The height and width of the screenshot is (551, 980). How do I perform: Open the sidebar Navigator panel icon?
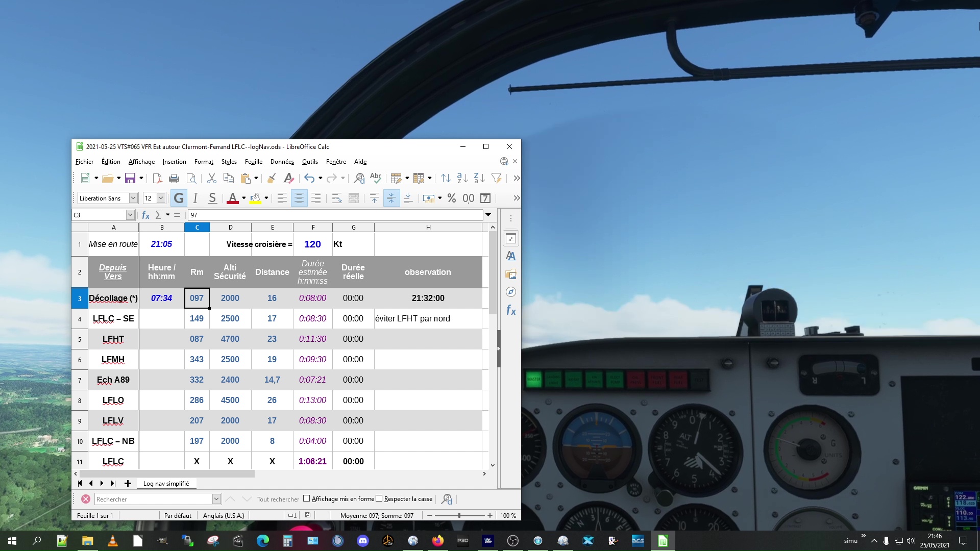(x=511, y=292)
